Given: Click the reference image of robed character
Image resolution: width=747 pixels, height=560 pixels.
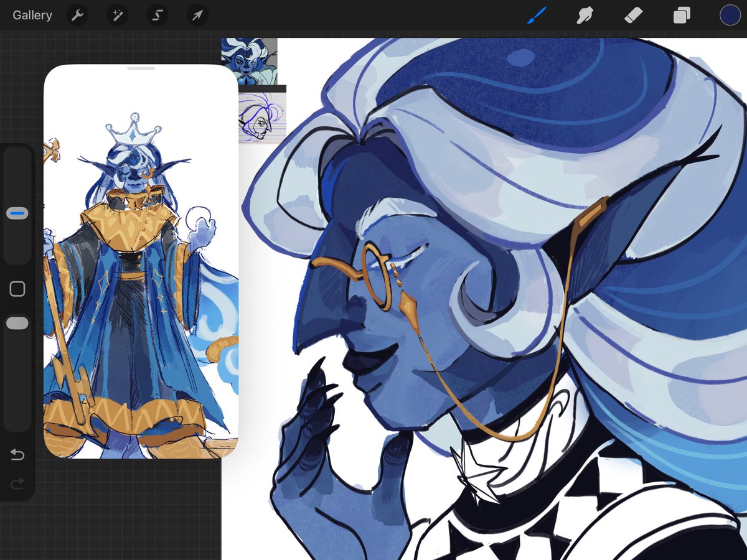Looking at the screenshot, I should [x=141, y=261].
